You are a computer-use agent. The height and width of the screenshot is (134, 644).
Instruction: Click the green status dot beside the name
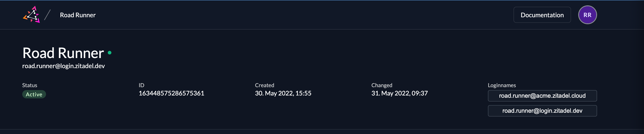110,53
